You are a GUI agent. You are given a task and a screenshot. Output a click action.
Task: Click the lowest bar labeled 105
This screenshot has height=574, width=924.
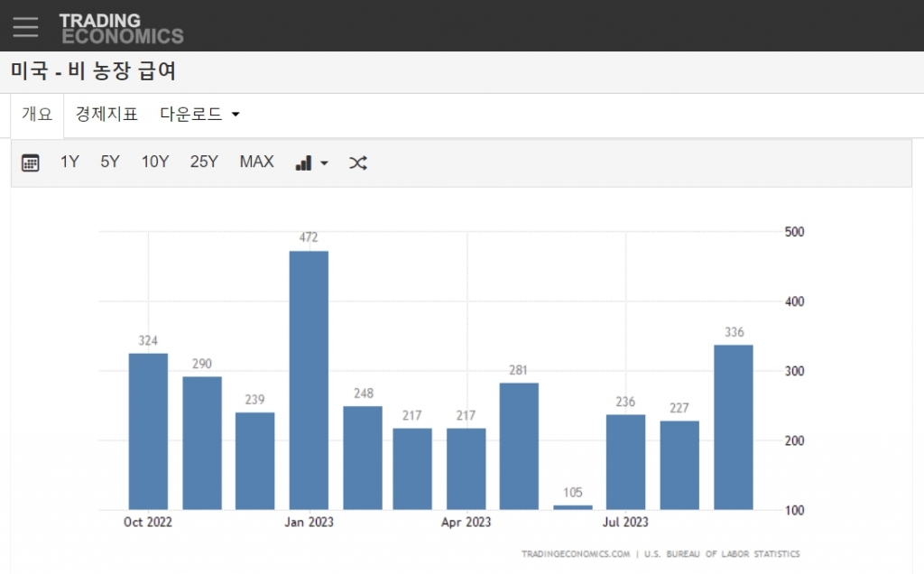(573, 507)
